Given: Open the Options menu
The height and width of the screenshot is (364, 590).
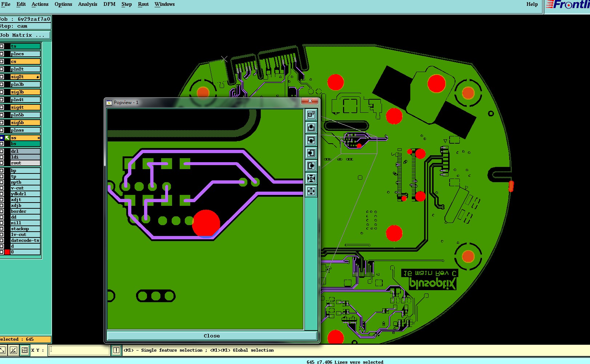Looking at the screenshot, I should pyautogui.click(x=63, y=4).
